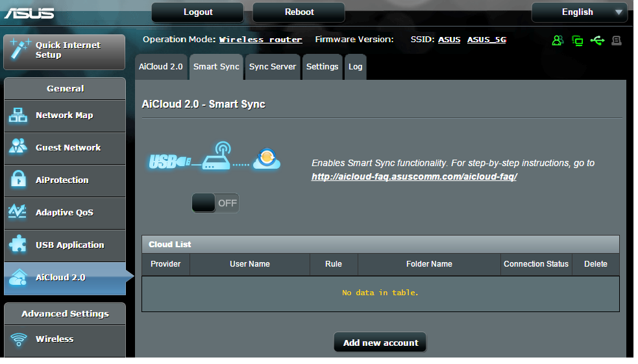The width and height of the screenshot is (638, 364).
Task: Click the Rule column header
Action: coord(334,264)
